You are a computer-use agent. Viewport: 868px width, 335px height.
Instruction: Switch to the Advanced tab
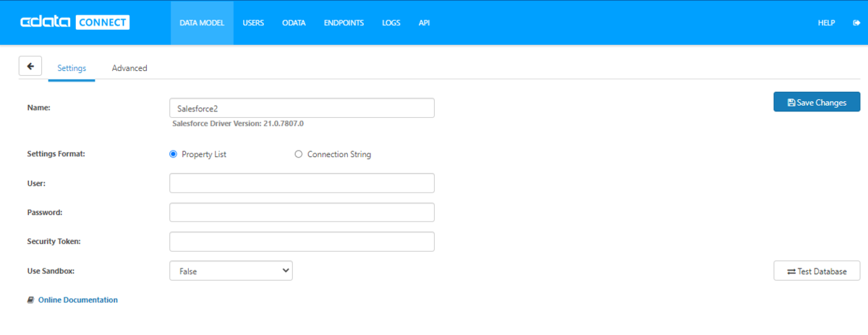coord(129,68)
